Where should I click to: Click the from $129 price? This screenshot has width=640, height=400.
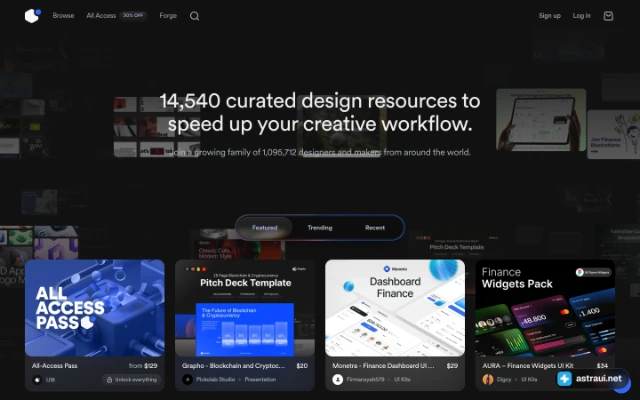143,366
